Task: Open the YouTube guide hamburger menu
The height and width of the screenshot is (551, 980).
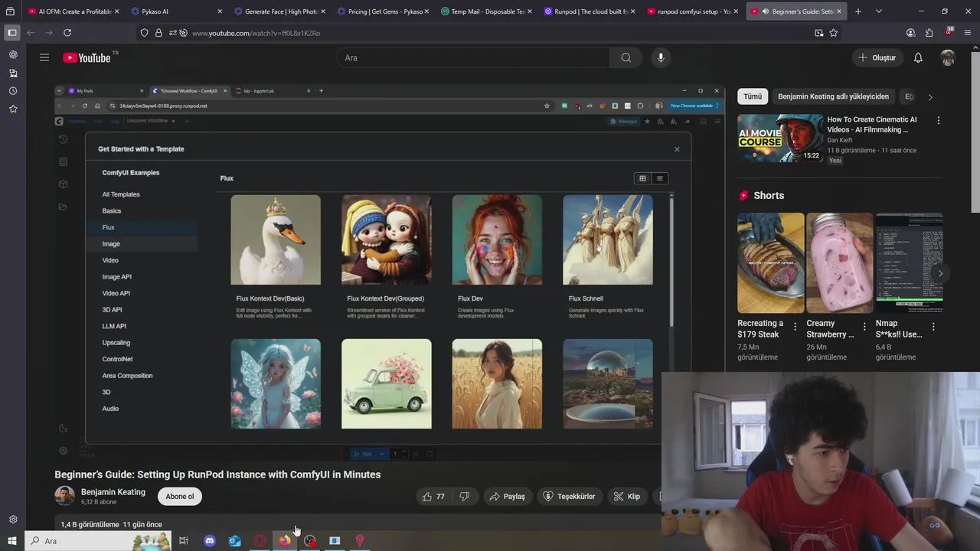Action: pyautogui.click(x=44, y=57)
